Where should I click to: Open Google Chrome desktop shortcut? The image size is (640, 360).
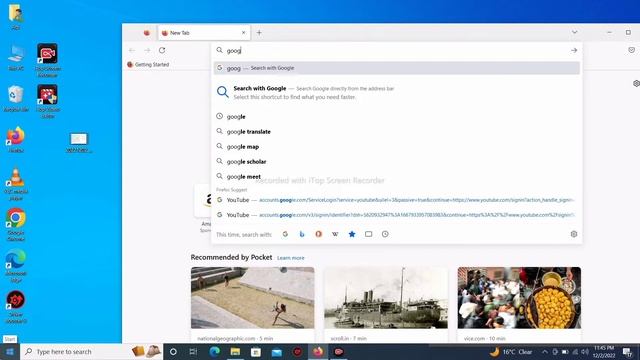[16, 224]
